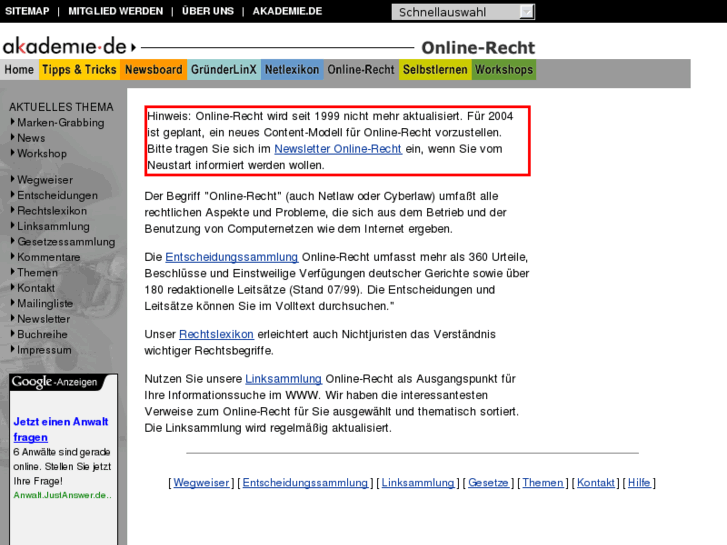
Task: Open Impressum in the sidebar
Action: [45, 350]
